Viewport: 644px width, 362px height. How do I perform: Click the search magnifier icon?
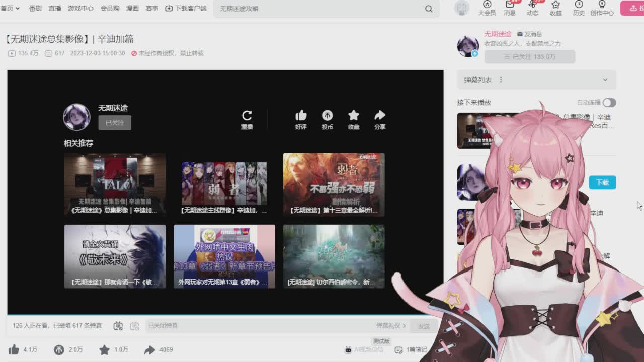click(429, 9)
